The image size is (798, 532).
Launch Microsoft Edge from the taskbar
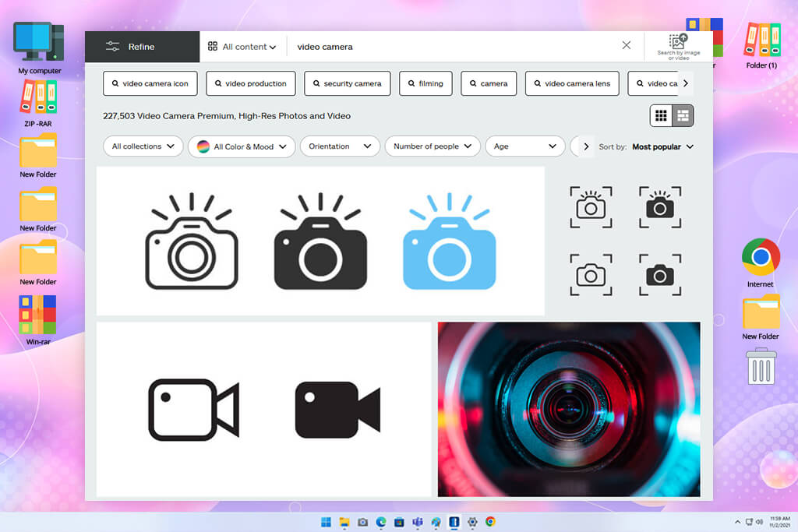point(381,522)
